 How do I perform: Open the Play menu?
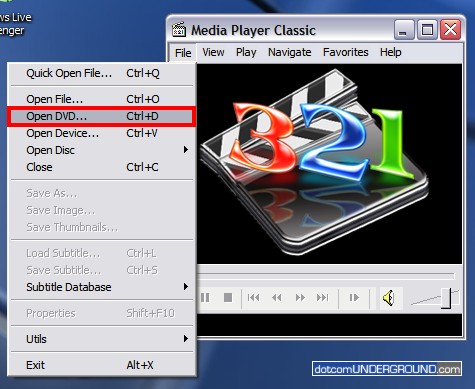(x=246, y=52)
